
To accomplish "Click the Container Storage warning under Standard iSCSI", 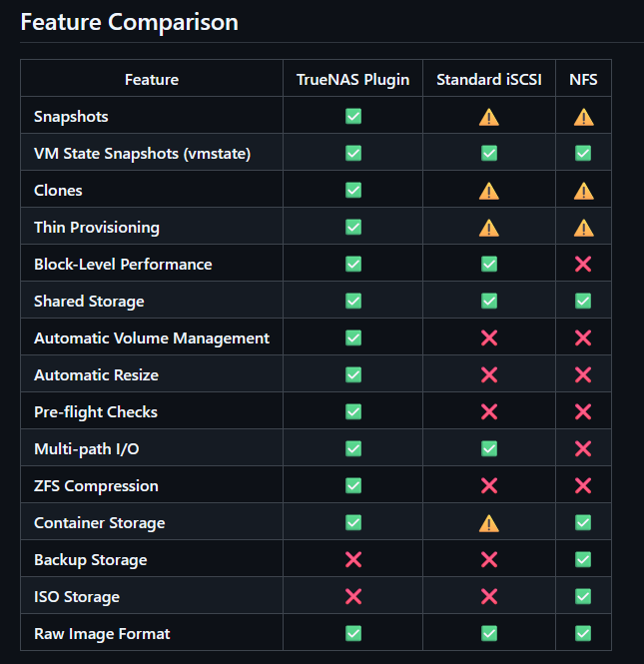I will click(x=488, y=523).
